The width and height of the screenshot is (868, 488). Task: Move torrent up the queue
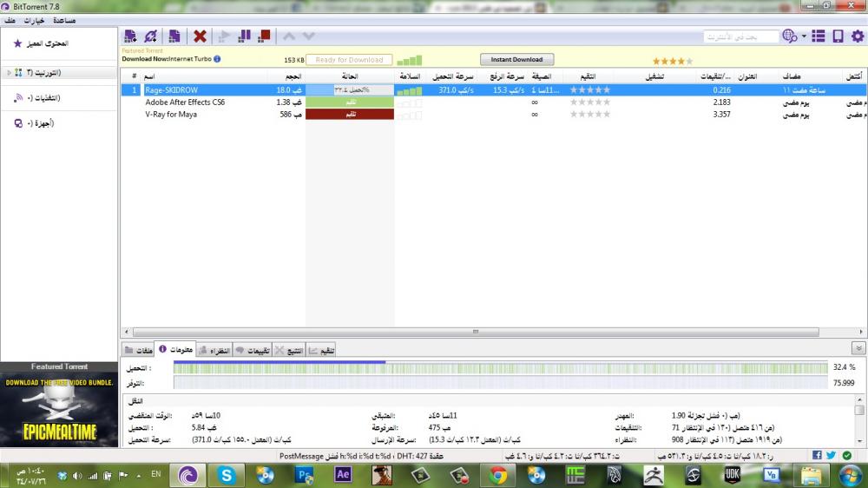(x=289, y=36)
